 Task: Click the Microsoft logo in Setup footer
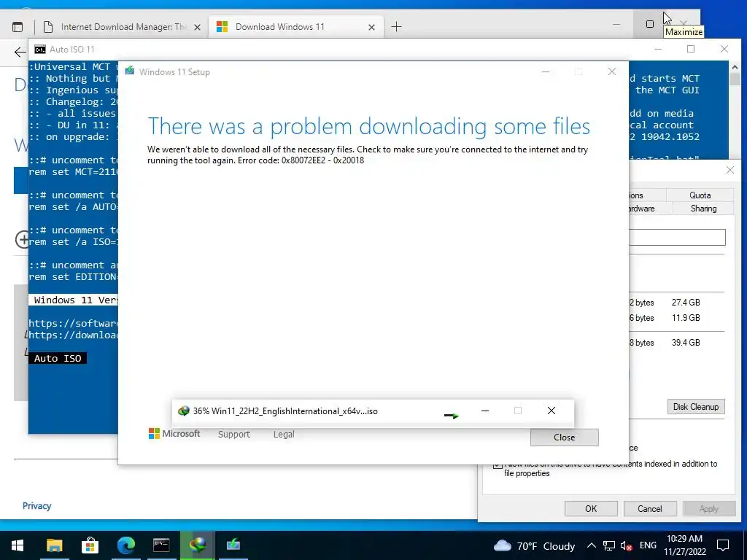[x=174, y=433]
